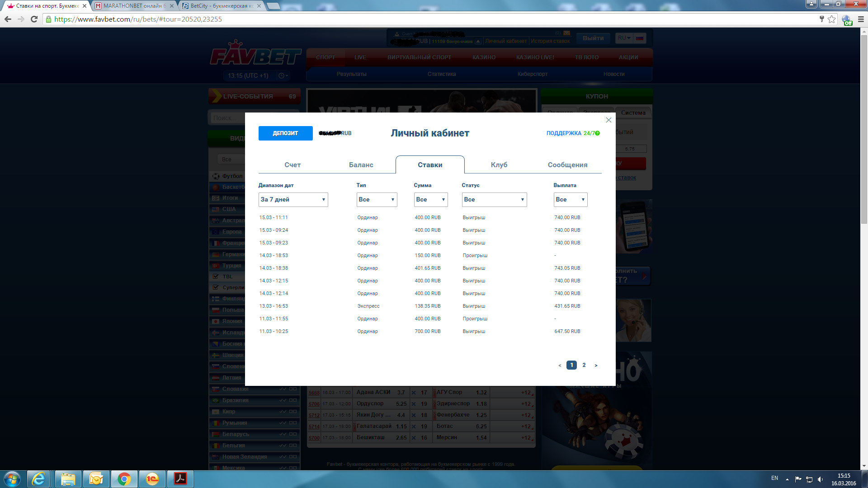Image resolution: width=868 pixels, height=488 pixels.
Task: Click Chrome bookmark star icon
Action: [x=832, y=19]
